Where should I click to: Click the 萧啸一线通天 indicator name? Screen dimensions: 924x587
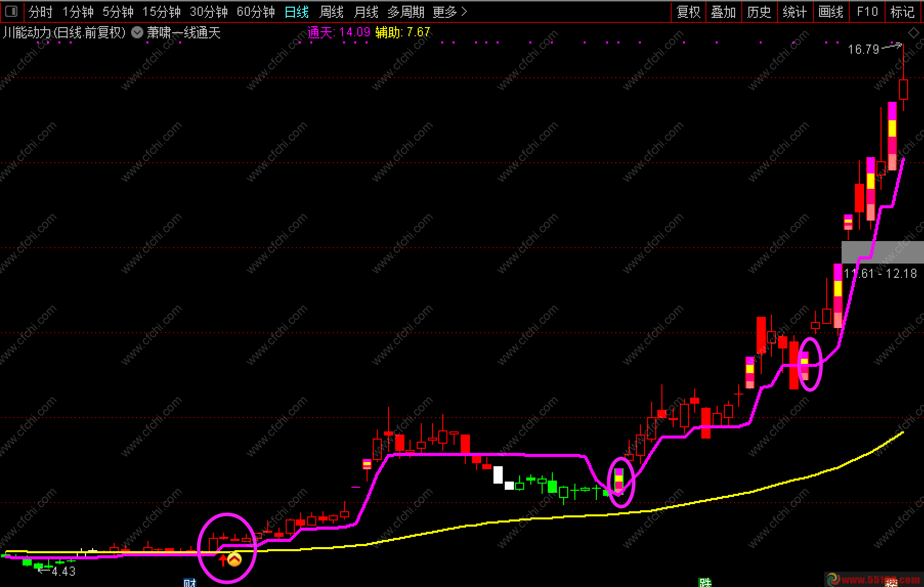[x=183, y=33]
